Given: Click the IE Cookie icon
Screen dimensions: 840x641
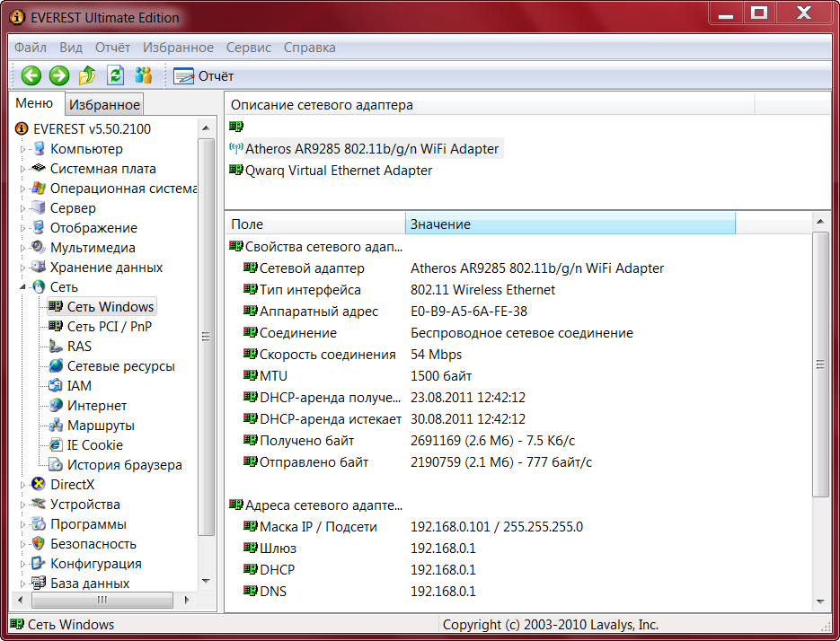Looking at the screenshot, I should [56, 445].
